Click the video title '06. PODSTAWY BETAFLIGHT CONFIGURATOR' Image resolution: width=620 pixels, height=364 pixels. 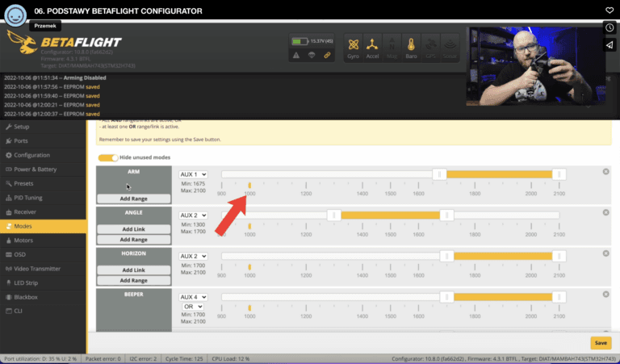pyautogui.click(x=118, y=11)
